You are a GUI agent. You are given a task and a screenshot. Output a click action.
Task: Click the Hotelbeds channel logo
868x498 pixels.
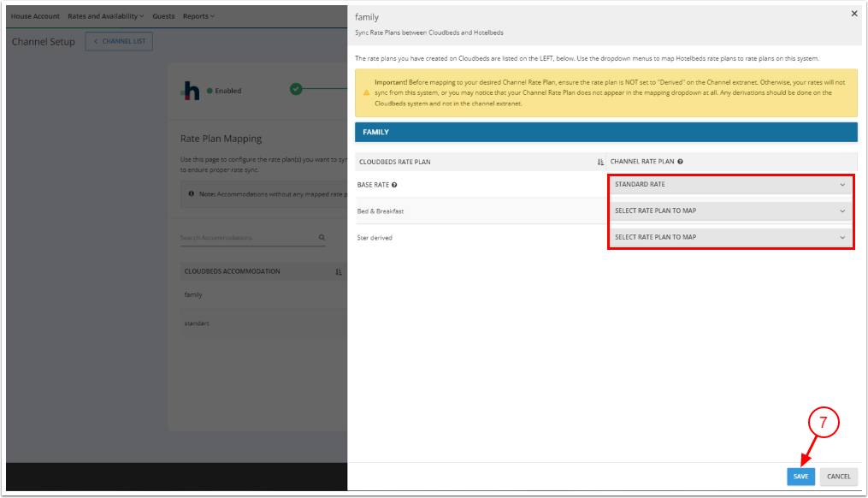(x=191, y=91)
